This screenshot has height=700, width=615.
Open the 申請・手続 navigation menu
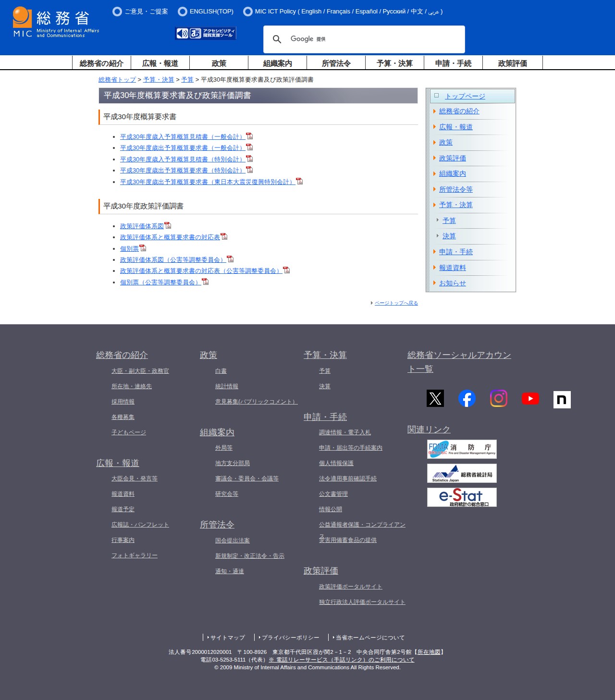[454, 63]
